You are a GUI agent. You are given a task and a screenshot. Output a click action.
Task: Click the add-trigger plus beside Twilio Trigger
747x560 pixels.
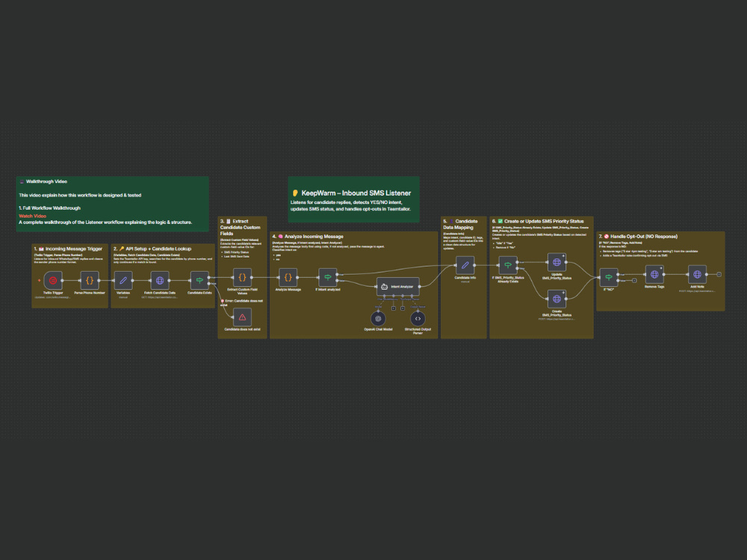coord(39,281)
